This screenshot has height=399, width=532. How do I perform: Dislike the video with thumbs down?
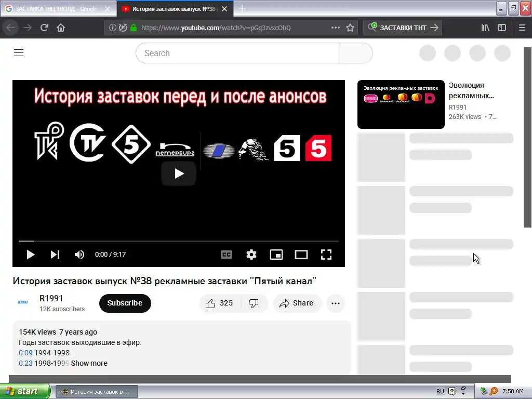coord(254,303)
